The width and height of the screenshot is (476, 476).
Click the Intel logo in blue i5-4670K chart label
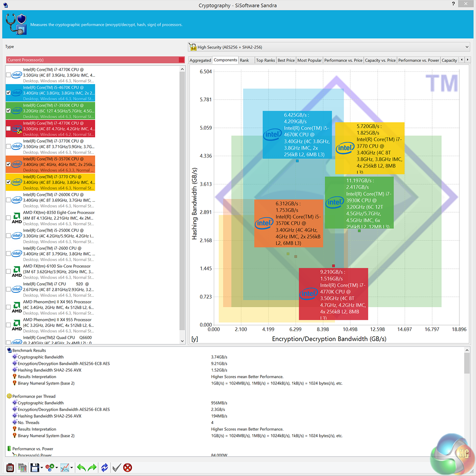[x=273, y=135]
